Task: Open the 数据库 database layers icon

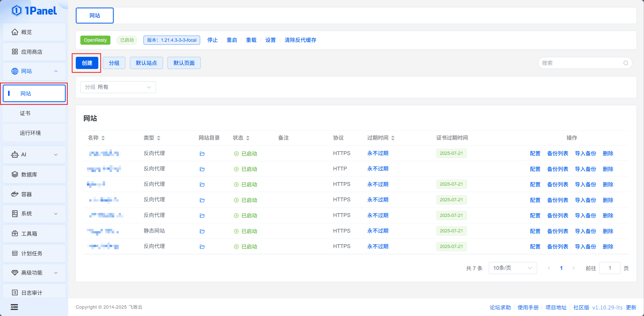Action: [x=15, y=175]
